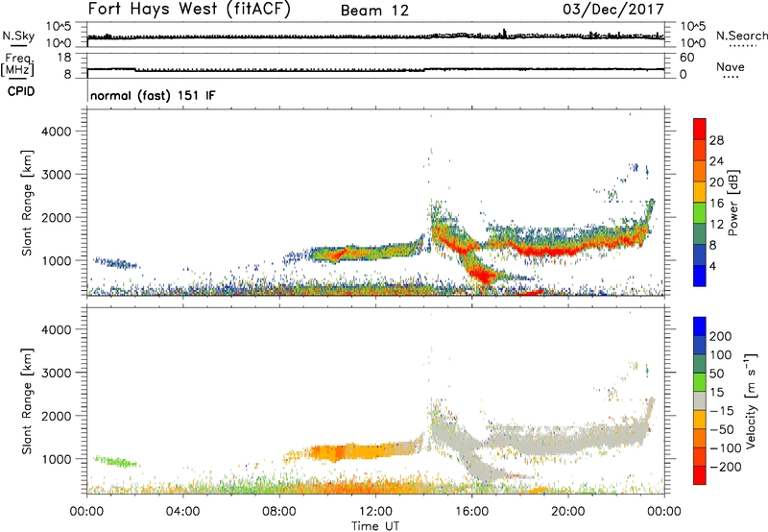The width and height of the screenshot is (768, 532).
Task: Click the dark blue top Velocity colorbar segment
Action: [700, 326]
